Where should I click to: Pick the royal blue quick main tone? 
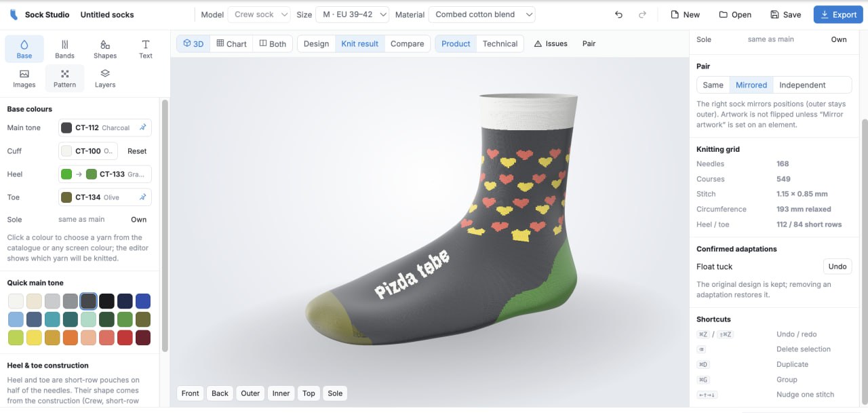(x=143, y=301)
